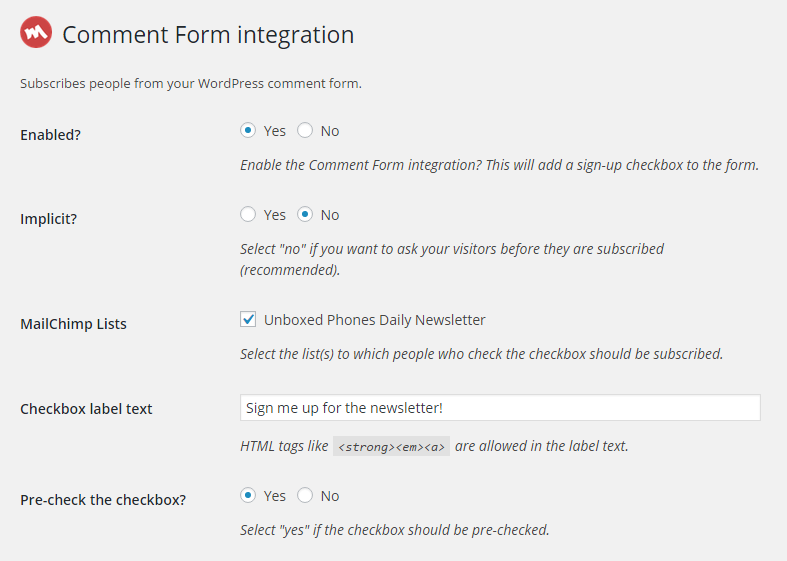
Task: Click the strong/em/a HTML tags code snippet
Action: pos(391,446)
